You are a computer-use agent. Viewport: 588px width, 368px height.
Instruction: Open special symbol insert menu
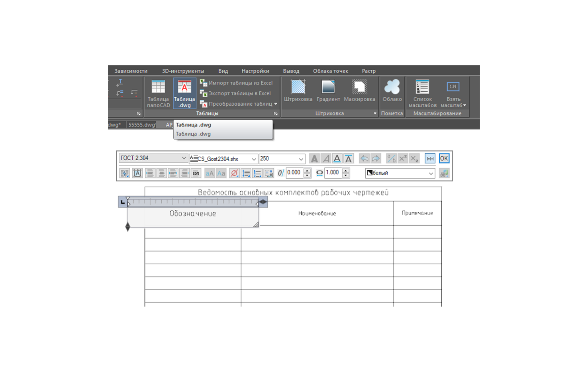coord(234,173)
